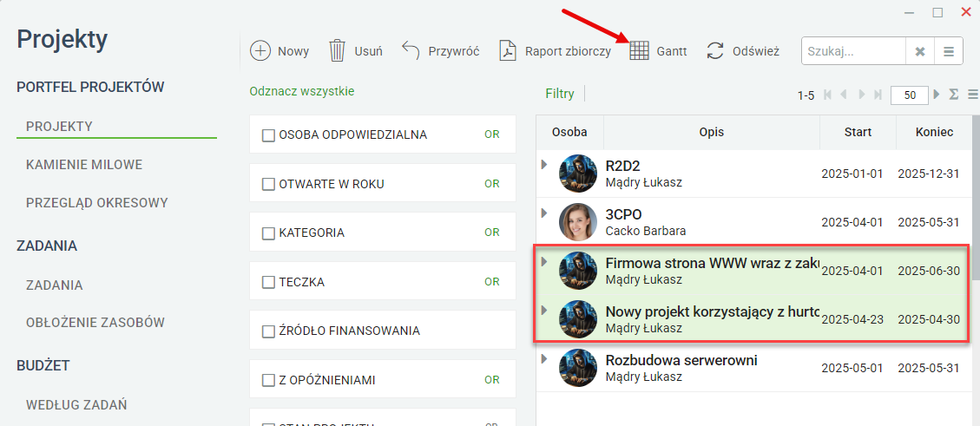Toggle OR operator for TECZKA

point(492,282)
